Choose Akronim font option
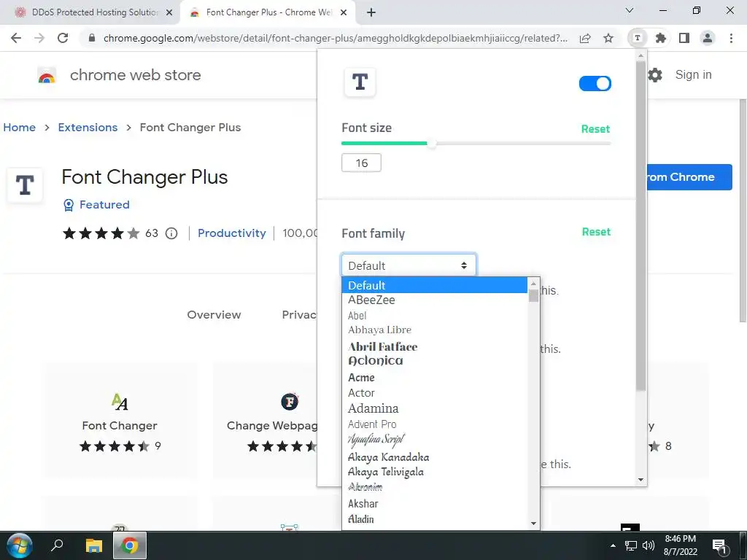Image resolution: width=747 pixels, height=560 pixels. tap(435, 486)
